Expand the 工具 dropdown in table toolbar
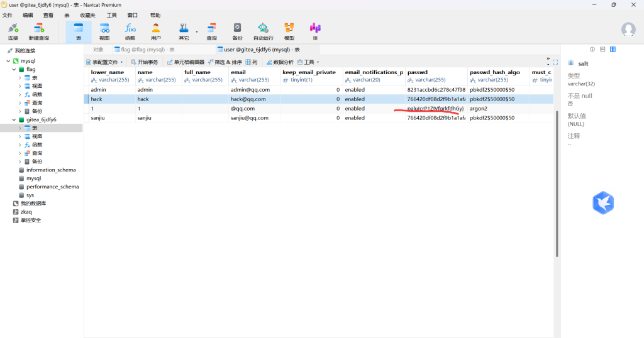The width and height of the screenshot is (644, 338). point(309,62)
